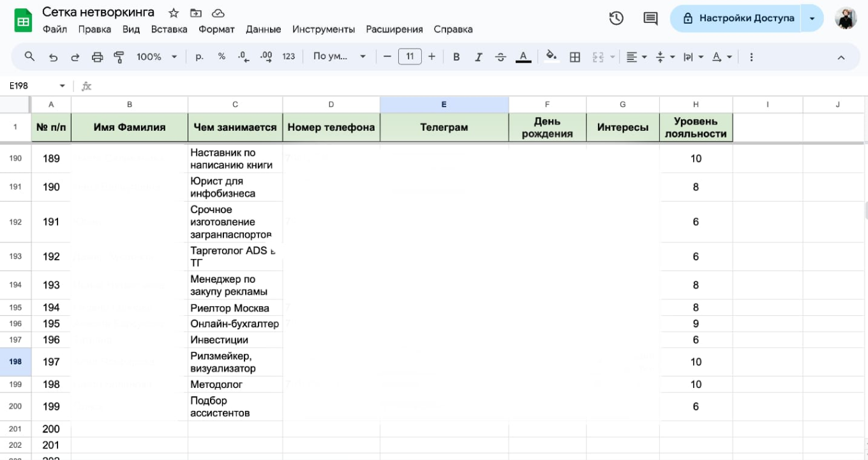
Task: Open the comments icon
Action: pyautogui.click(x=650, y=19)
